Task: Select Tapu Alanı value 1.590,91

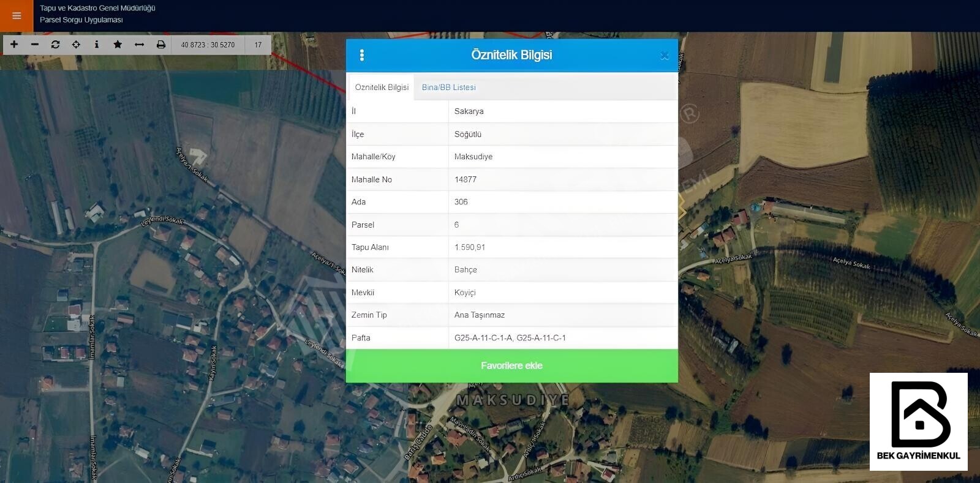Action: (x=470, y=247)
